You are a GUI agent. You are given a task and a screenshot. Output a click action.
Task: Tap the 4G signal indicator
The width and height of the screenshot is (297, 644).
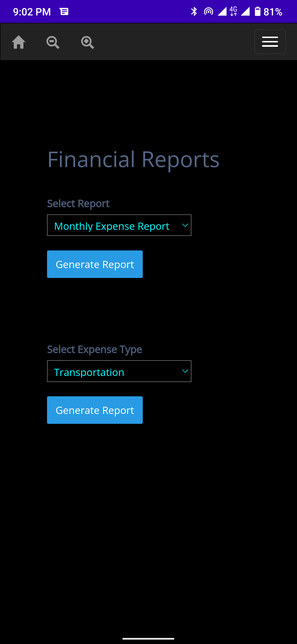pos(233,12)
